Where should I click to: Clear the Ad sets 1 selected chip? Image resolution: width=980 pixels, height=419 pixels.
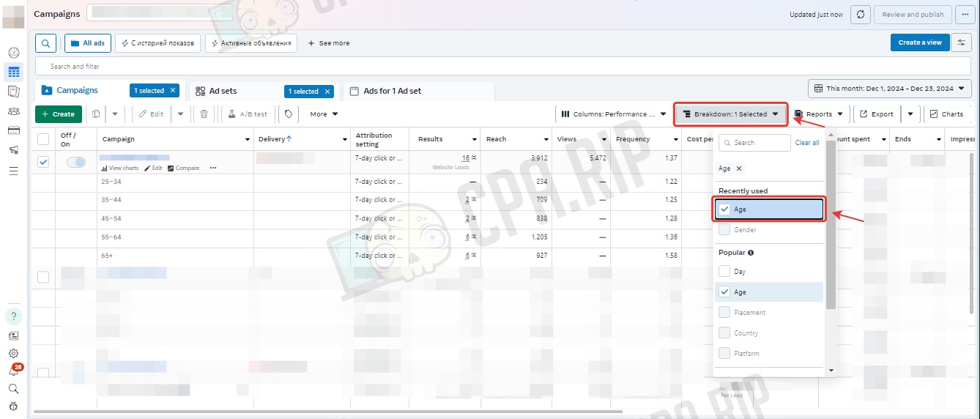tap(327, 92)
